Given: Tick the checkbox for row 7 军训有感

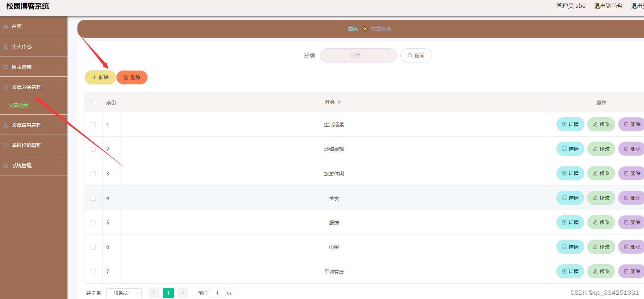Looking at the screenshot, I should 93,272.
